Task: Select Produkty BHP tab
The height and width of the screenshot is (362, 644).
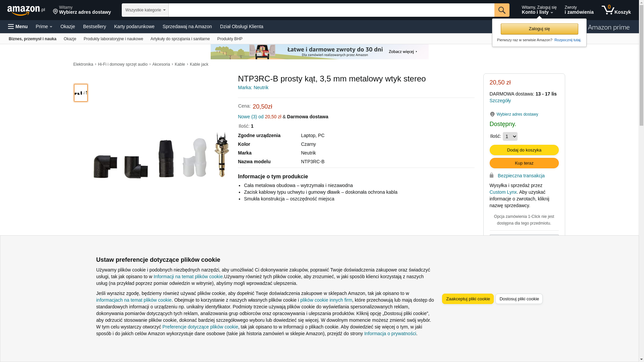Action: (x=230, y=39)
